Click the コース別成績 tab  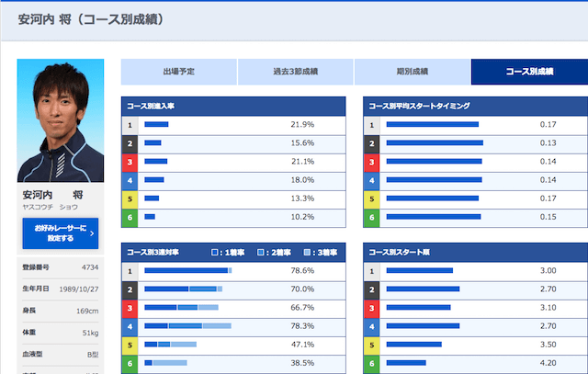point(528,72)
